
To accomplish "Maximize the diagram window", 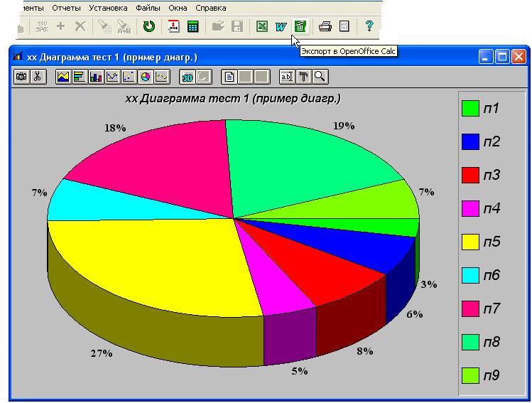I will point(502,57).
